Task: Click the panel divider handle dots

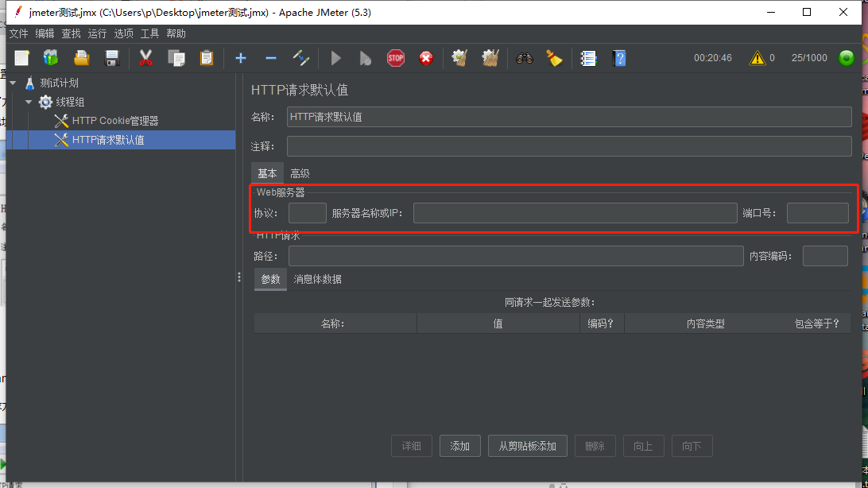Action: click(x=239, y=277)
